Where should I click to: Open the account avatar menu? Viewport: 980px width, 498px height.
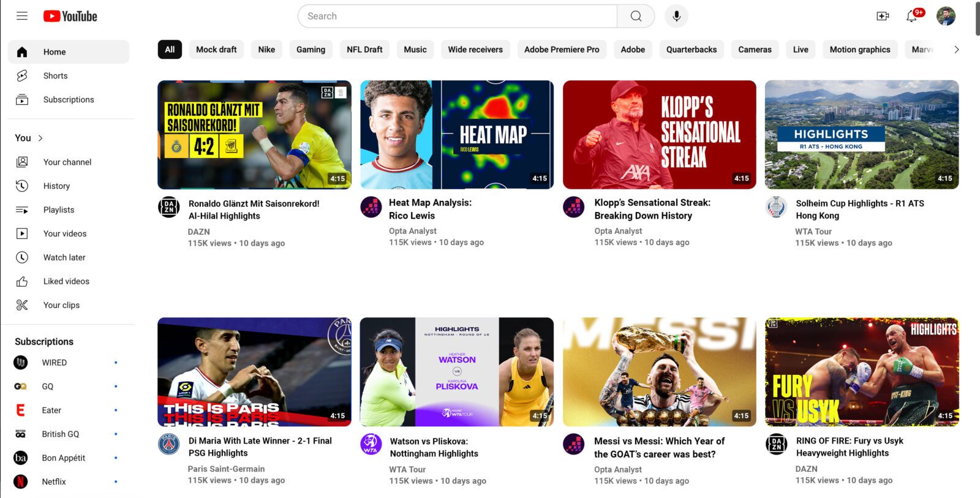click(946, 16)
